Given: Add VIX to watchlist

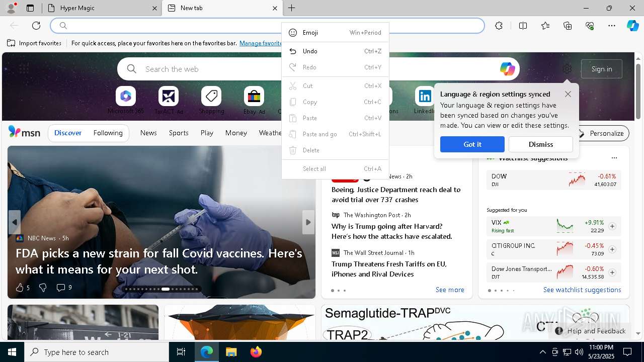Looking at the screenshot, I should coord(612,226).
